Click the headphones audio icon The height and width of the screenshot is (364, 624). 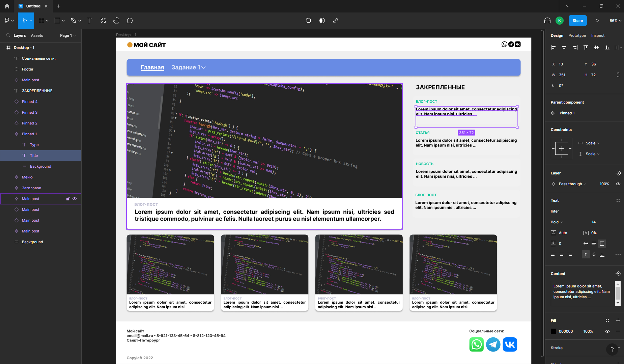[x=547, y=21]
